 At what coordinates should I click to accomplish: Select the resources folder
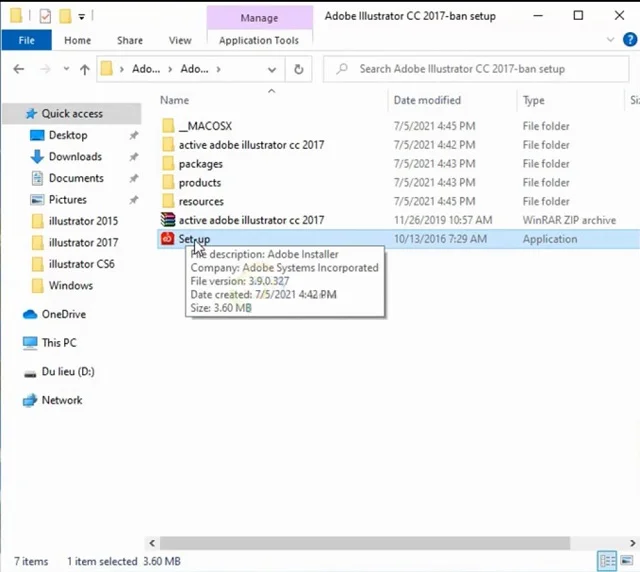201,201
